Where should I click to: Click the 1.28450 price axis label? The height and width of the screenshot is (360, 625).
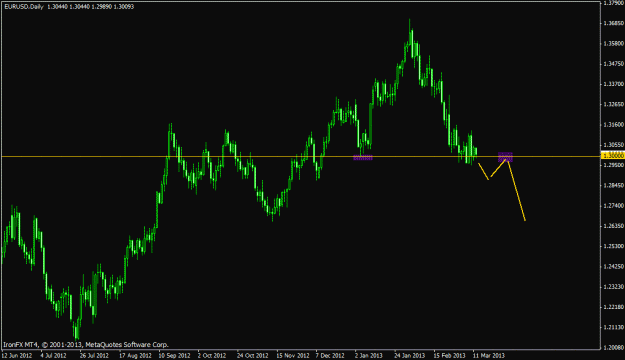[614, 185]
